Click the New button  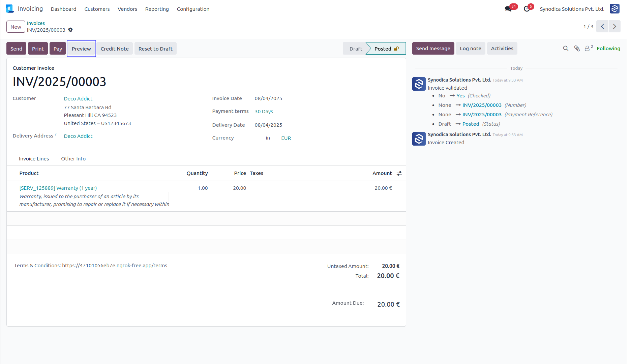click(x=16, y=27)
